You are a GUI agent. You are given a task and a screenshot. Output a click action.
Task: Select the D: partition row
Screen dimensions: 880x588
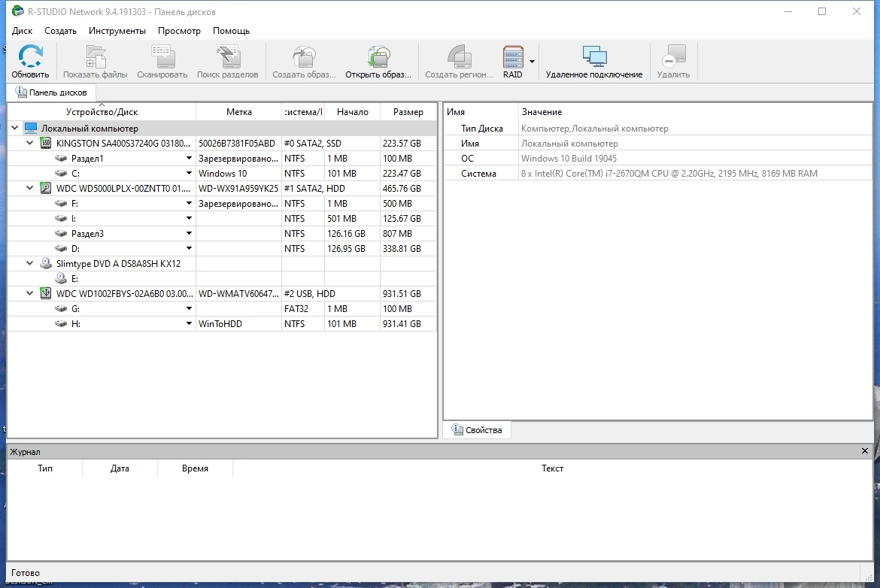222,249
